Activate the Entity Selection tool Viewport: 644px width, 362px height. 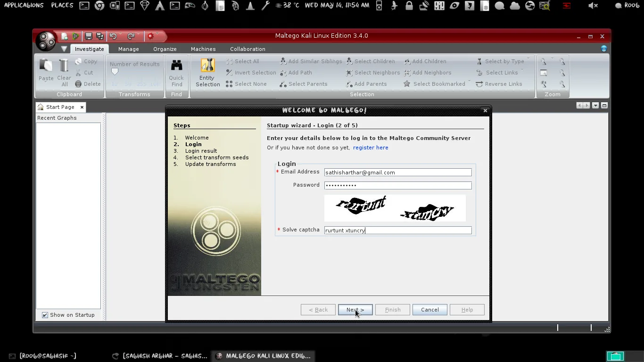coord(207,73)
